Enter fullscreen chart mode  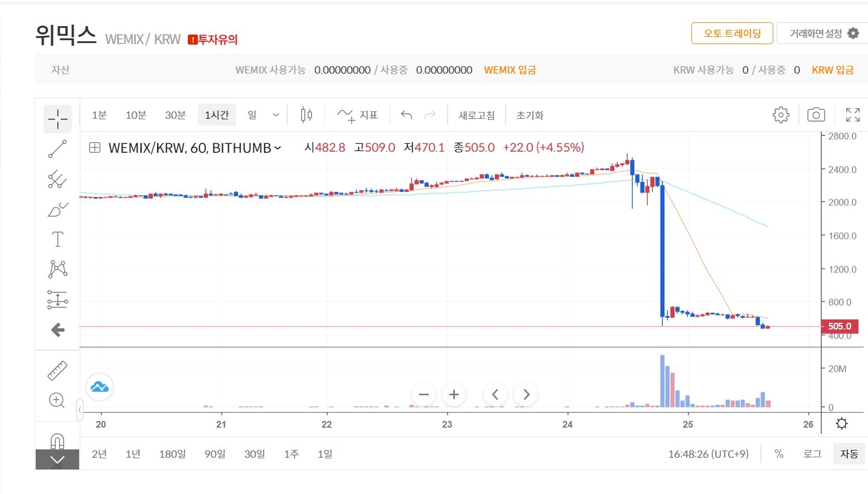click(853, 115)
